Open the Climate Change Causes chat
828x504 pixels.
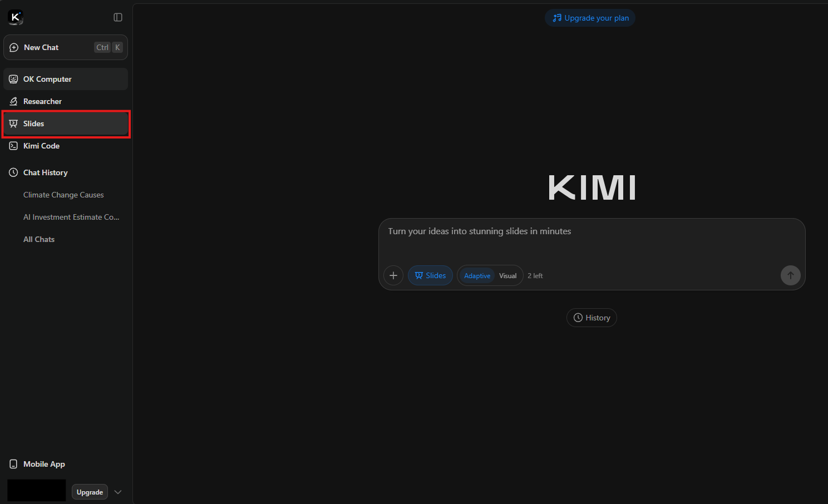(x=63, y=195)
